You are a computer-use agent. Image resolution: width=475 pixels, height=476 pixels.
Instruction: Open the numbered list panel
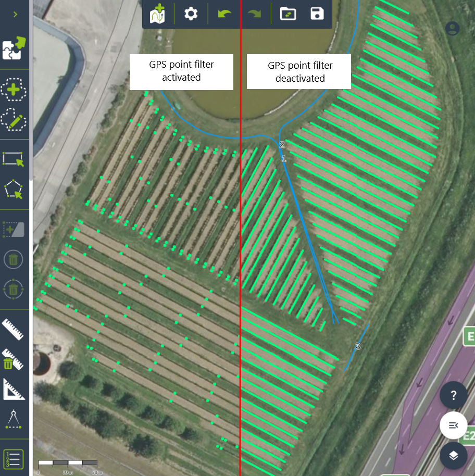pyautogui.click(x=14, y=459)
